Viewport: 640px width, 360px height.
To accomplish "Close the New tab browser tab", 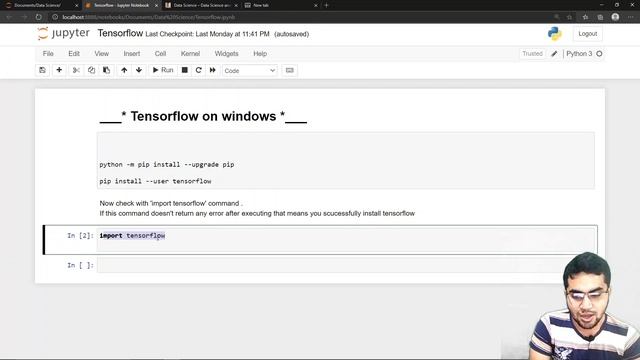I will 316,5.
